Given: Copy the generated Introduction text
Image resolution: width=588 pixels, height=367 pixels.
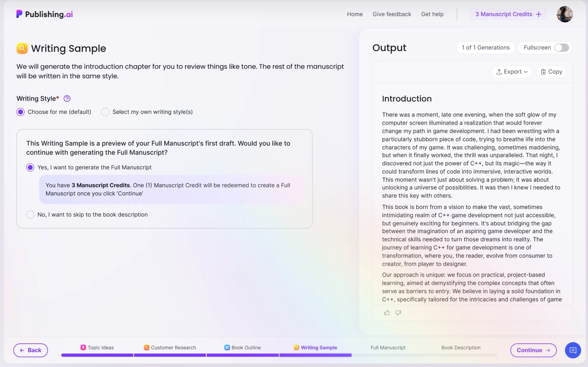Looking at the screenshot, I should [551, 72].
